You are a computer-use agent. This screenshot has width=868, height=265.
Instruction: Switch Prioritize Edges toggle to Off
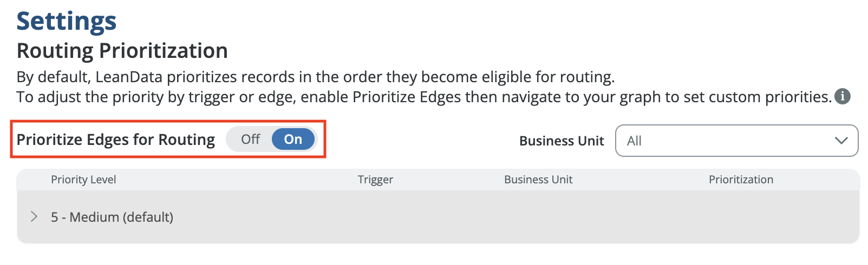(250, 140)
